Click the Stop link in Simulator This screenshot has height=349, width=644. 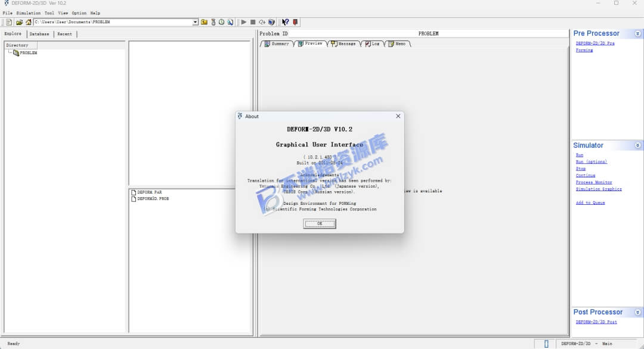coord(581,169)
